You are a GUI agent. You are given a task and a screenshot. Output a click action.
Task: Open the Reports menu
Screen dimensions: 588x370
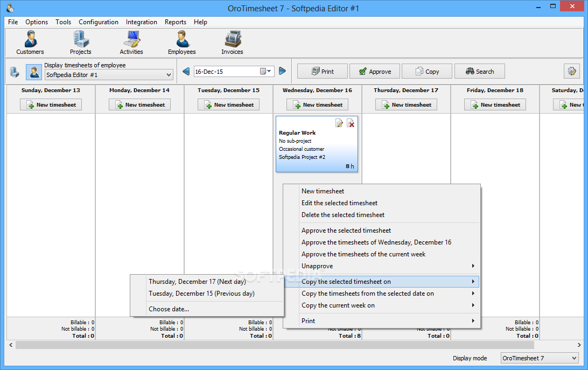tap(175, 22)
